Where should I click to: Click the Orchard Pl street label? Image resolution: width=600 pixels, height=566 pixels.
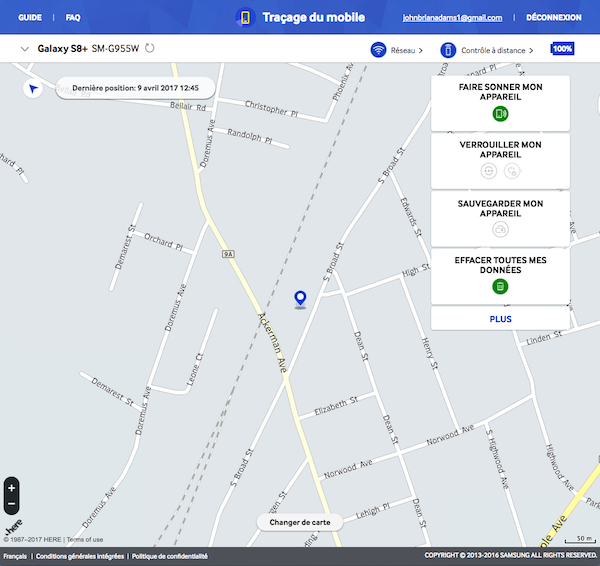(x=164, y=242)
